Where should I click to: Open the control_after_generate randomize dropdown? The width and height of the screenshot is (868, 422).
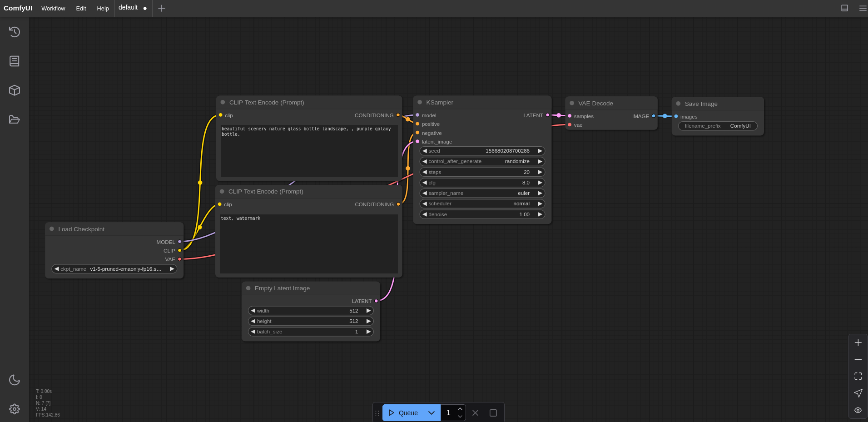coord(482,161)
